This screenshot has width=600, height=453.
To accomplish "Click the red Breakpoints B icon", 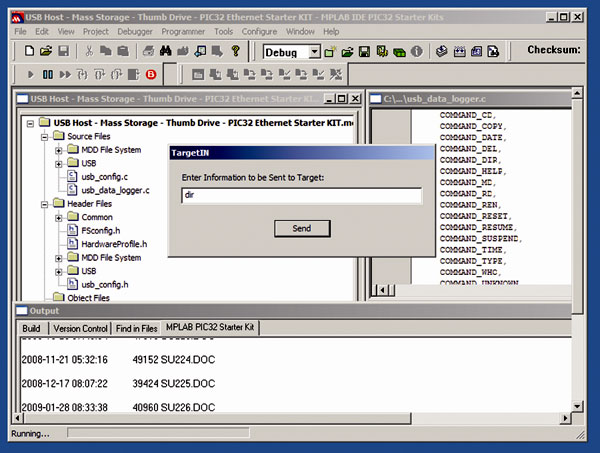I will tap(151, 74).
